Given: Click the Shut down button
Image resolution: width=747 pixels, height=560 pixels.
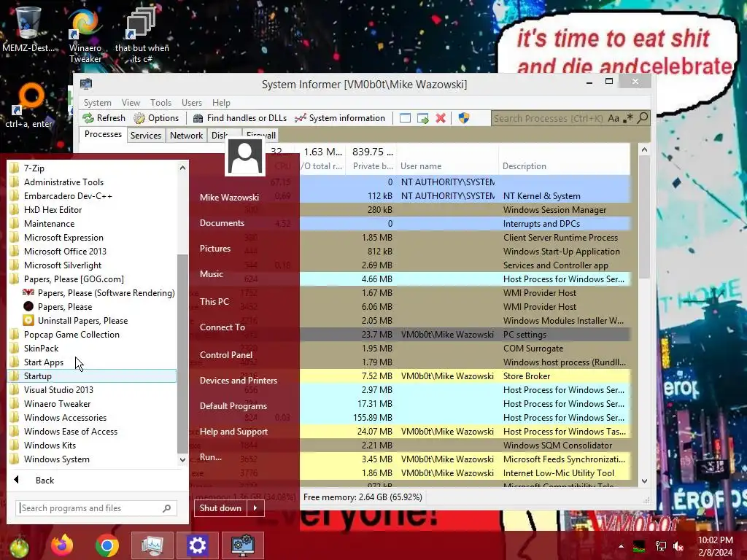Looking at the screenshot, I should tap(220, 508).
